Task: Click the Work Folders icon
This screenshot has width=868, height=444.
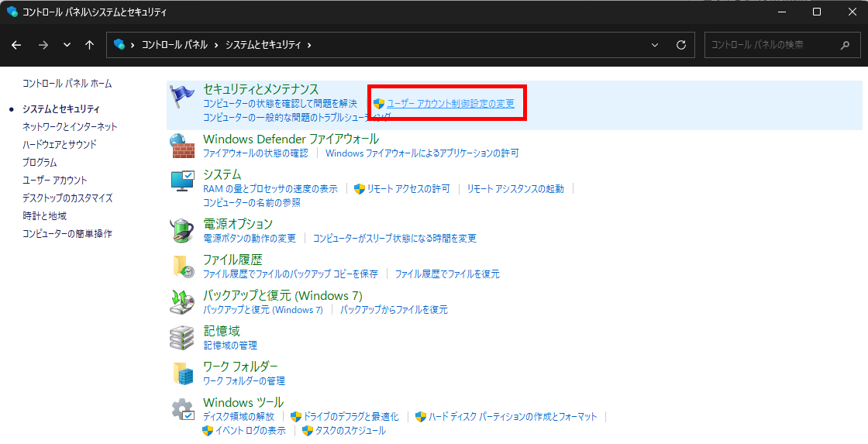Action: click(183, 373)
